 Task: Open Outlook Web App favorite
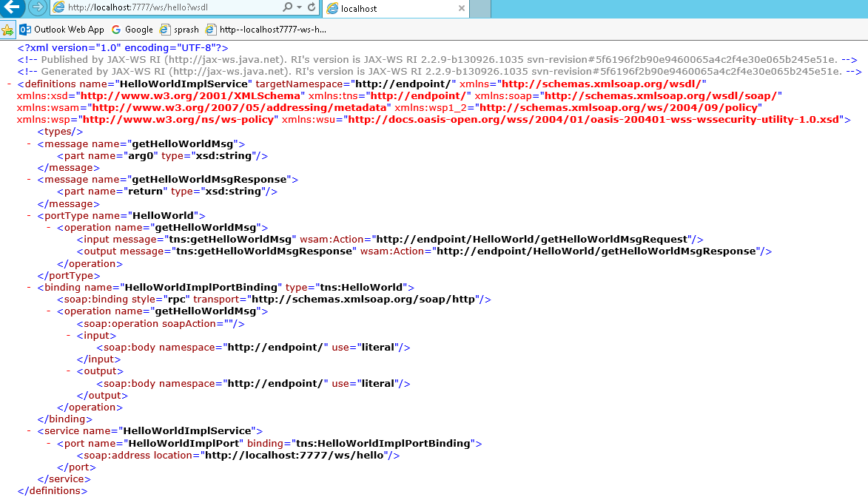click(61, 30)
